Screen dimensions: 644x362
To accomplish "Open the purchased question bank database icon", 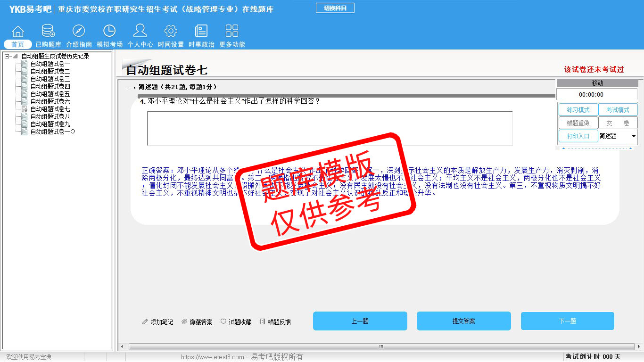I will click(x=48, y=32).
